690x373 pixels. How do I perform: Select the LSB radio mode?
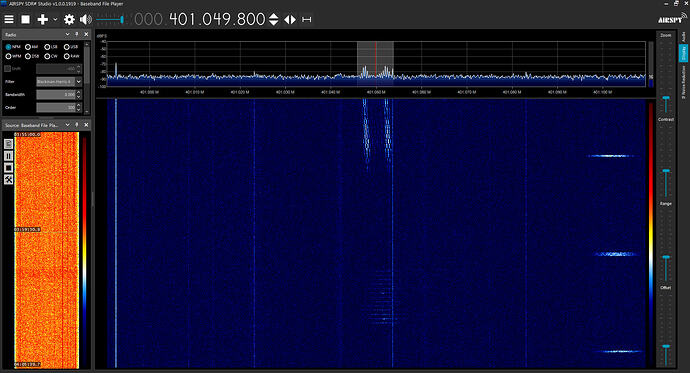(x=51, y=47)
